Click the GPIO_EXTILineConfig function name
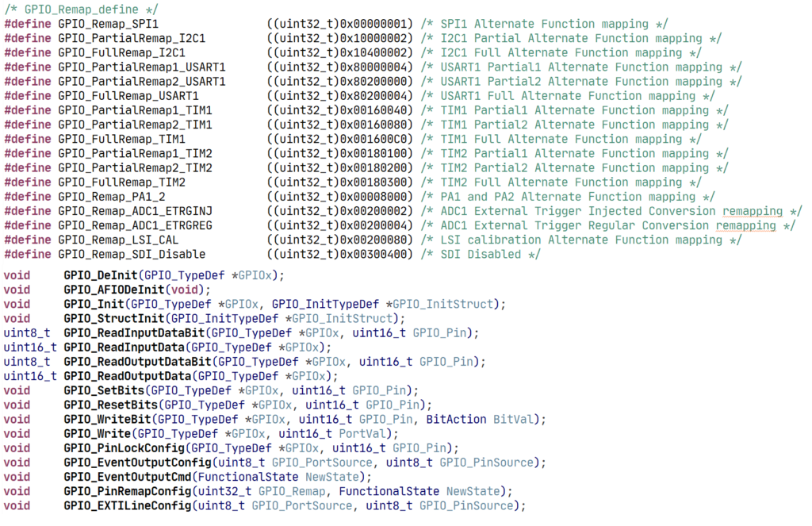Screen dimensions: 812x526 tap(128, 506)
